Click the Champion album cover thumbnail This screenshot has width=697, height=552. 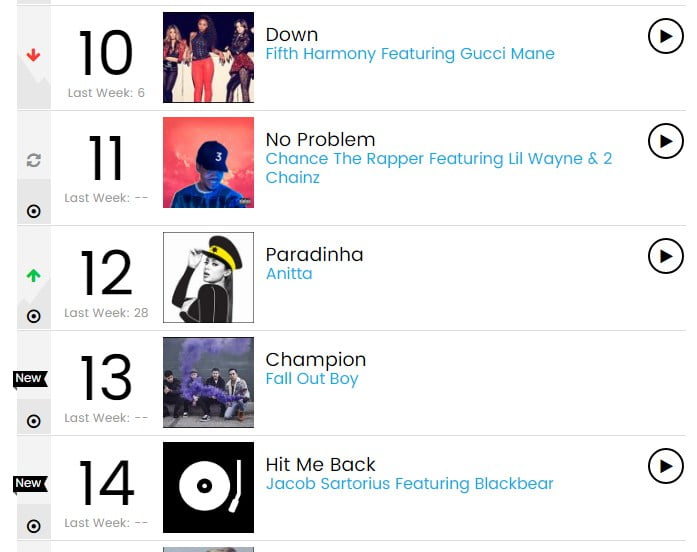point(208,382)
